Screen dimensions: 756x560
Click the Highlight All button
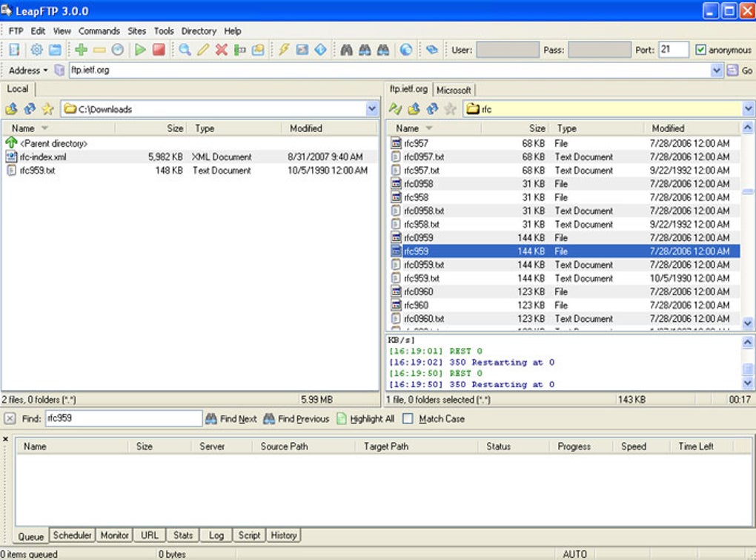(x=366, y=418)
